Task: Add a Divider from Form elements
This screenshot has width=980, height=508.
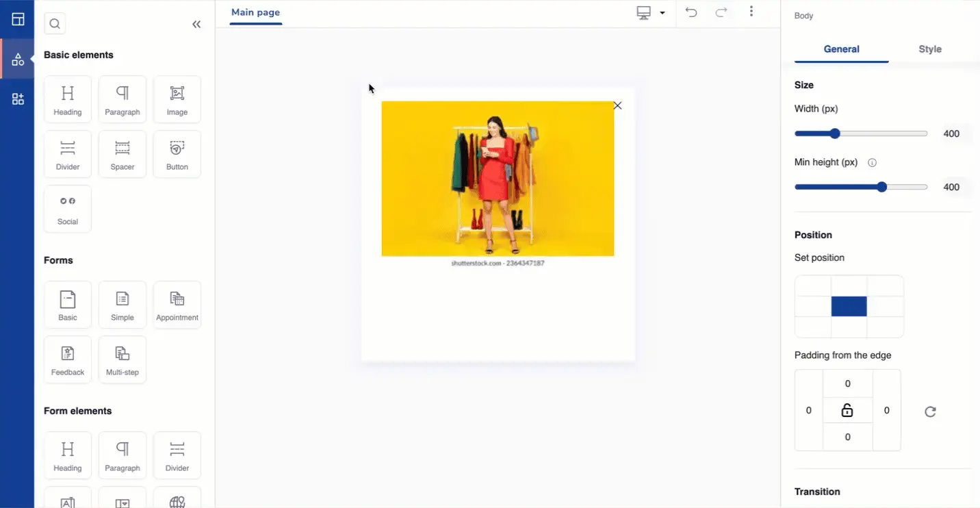Action: (x=177, y=455)
